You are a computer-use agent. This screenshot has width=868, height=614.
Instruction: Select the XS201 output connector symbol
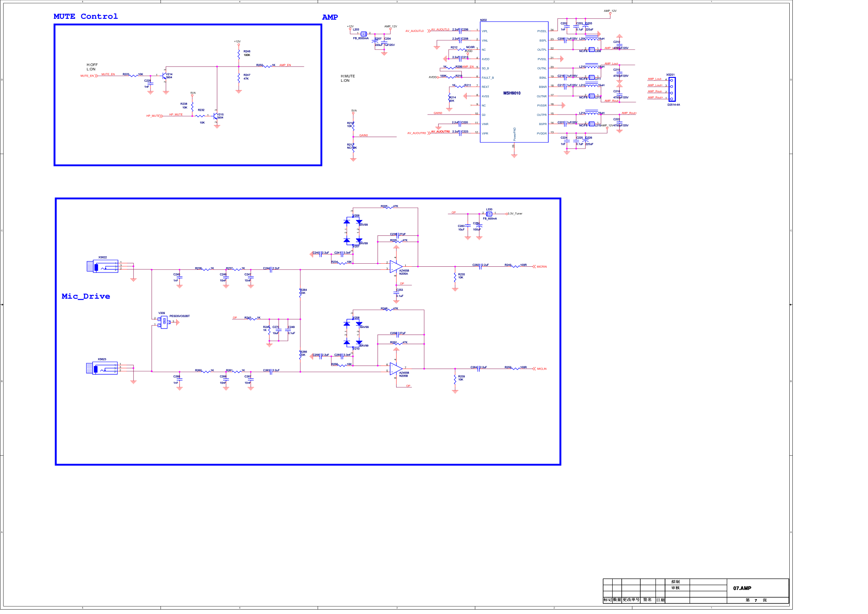point(672,89)
